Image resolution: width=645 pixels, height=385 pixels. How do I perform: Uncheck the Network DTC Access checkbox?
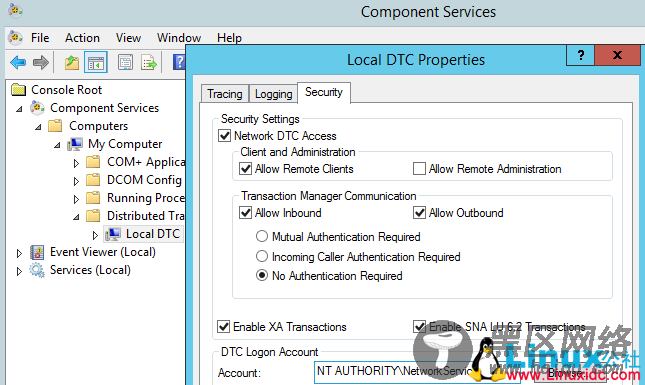[225, 136]
